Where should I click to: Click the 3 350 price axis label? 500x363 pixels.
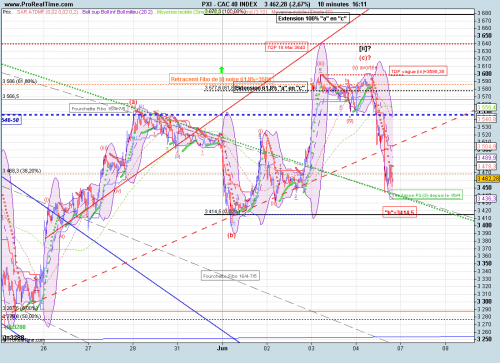(484, 263)
